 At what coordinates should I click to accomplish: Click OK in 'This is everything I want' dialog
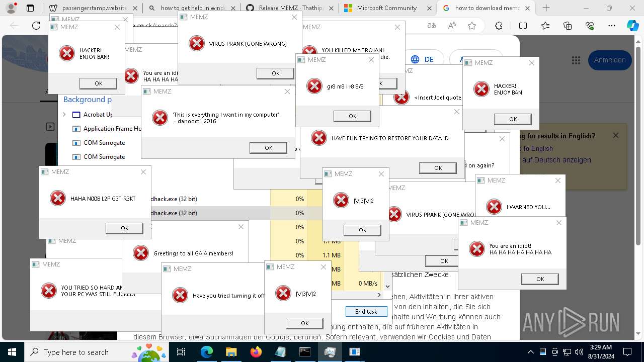[268, 148]
